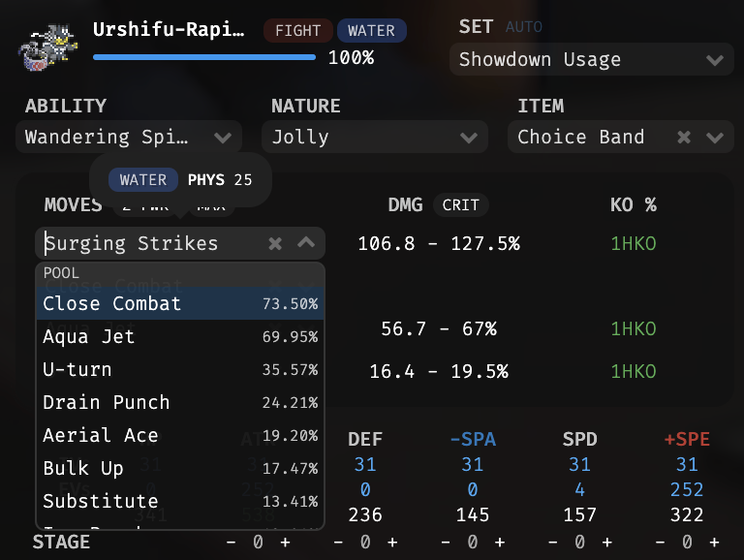Decrease the DEF stage
The image size is (744, 560).
(x=338, y=542)
